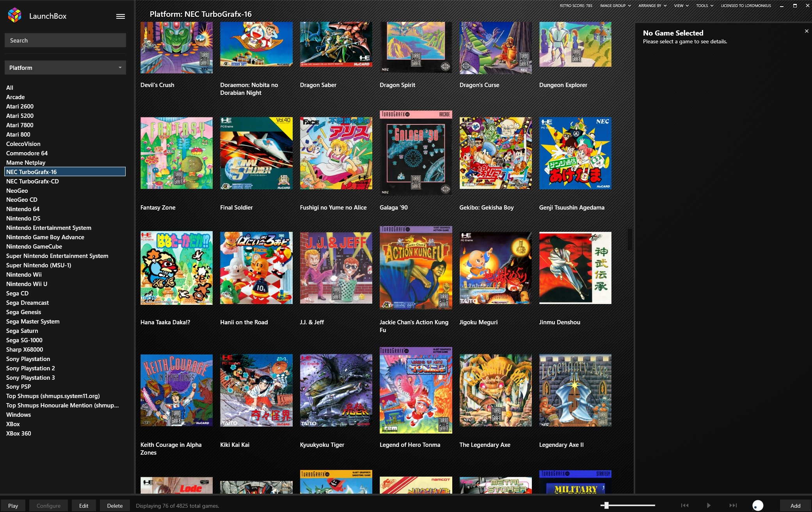Screen dimensions: 812x512
Task: Open the hamburger menu next to LaunchBox
Action: [x=121, y=16]
